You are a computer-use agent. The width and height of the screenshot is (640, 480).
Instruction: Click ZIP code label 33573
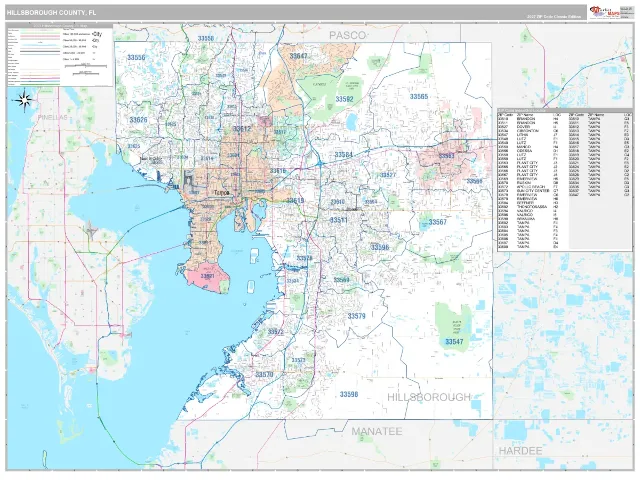(298, 360)
